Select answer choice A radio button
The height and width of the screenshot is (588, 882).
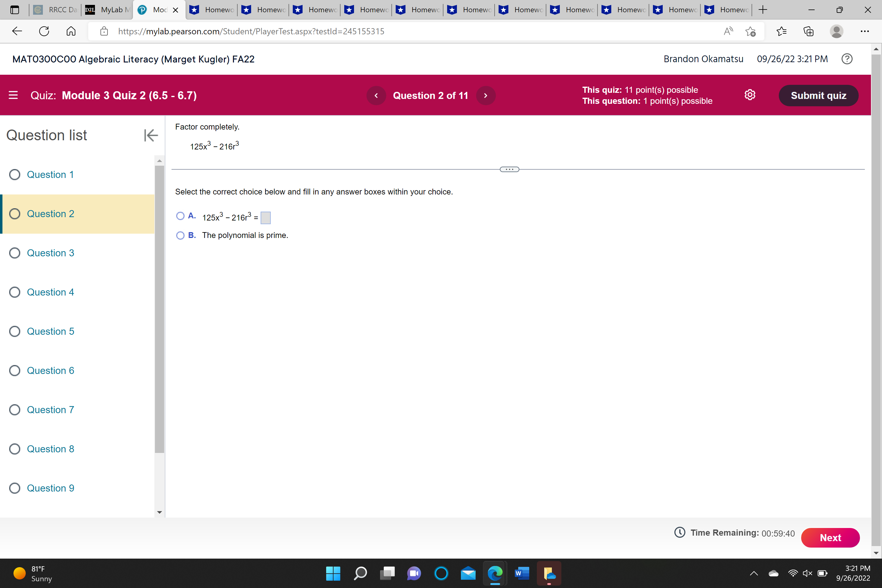coord(180,216)
